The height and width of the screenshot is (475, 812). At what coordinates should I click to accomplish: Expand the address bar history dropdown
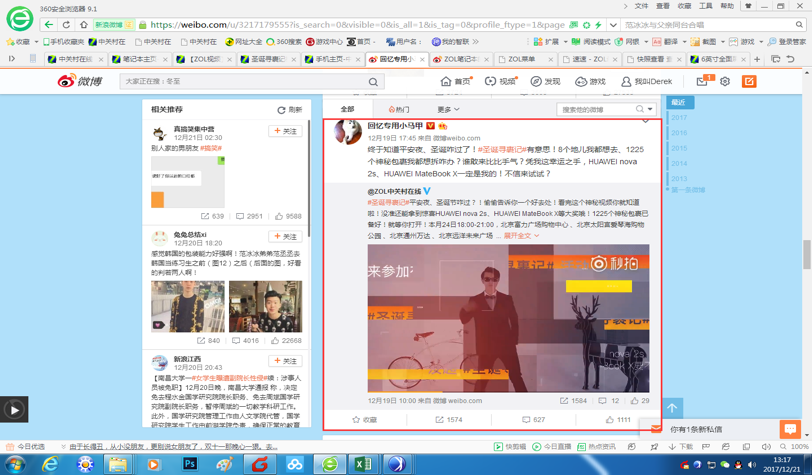point(613,24)
